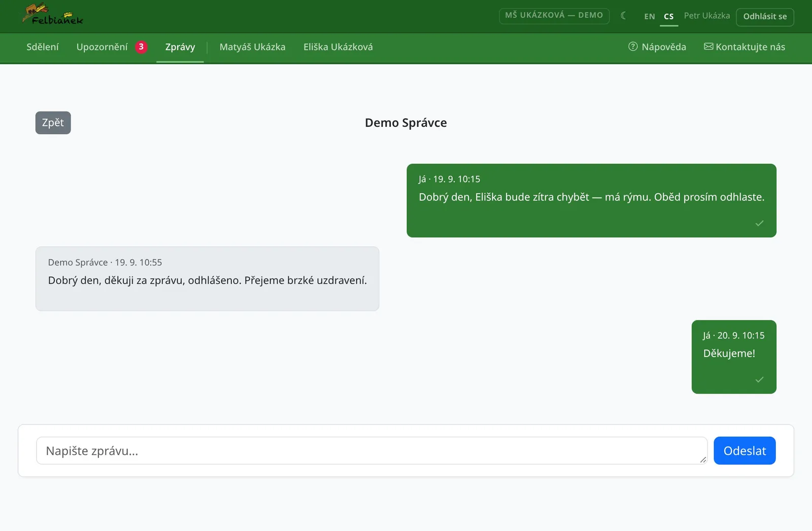The height and width of the screenshot is (531, 812).
Task: Send message with Odeslat button
Action: click(x=745, y=450)
